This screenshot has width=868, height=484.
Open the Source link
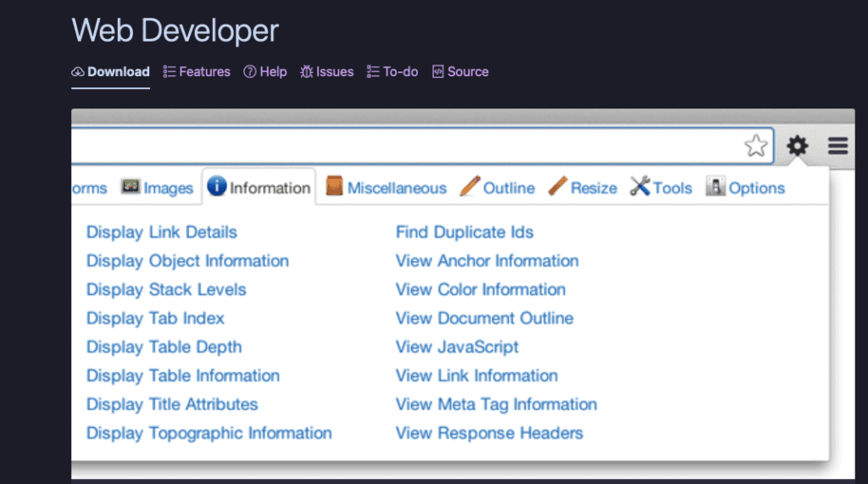(x=460, y=72)
